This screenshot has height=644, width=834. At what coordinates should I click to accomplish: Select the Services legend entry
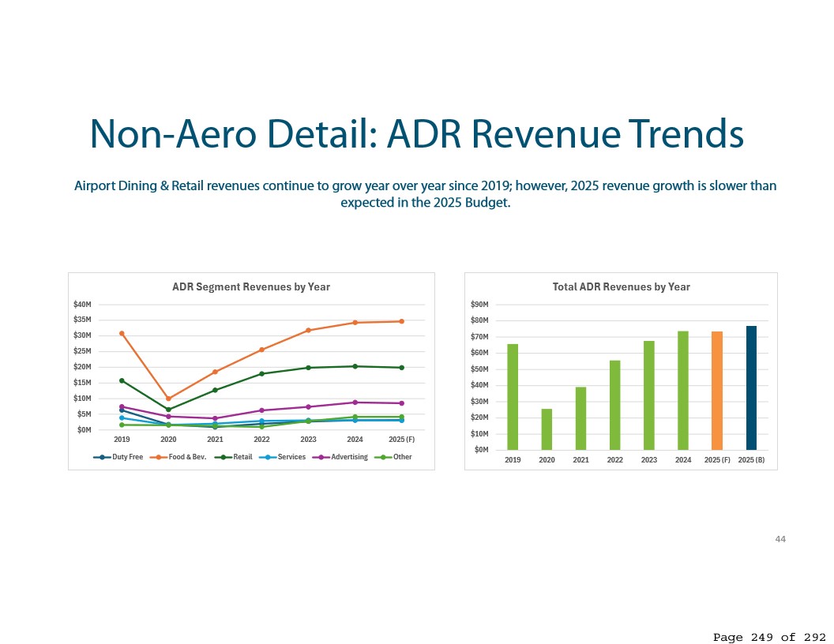(x=291, y=457)
